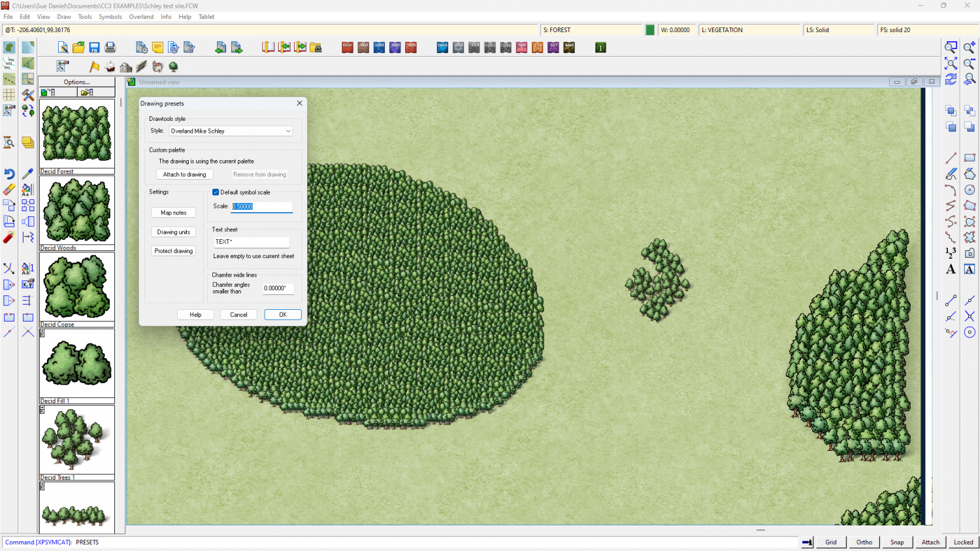Click OK in Drawing presets dialog
This screenshot has height=551, width=980.
pos(283,315)
